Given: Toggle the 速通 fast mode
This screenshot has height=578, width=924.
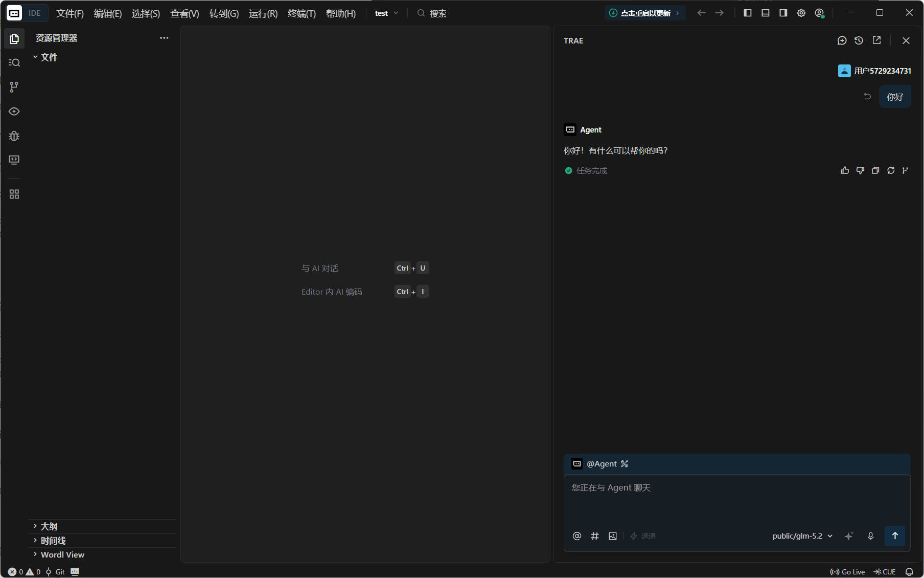Looking at the screenshot, I should pos(643,536).
